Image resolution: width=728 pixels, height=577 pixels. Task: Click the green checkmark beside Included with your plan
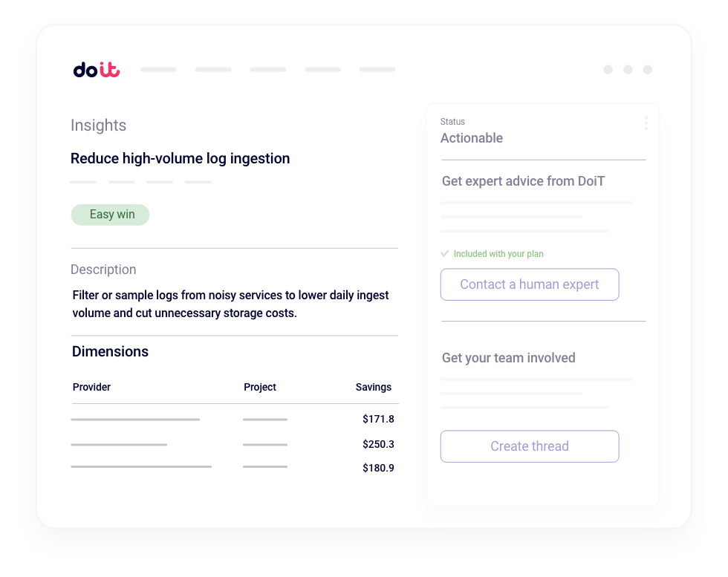445,254
